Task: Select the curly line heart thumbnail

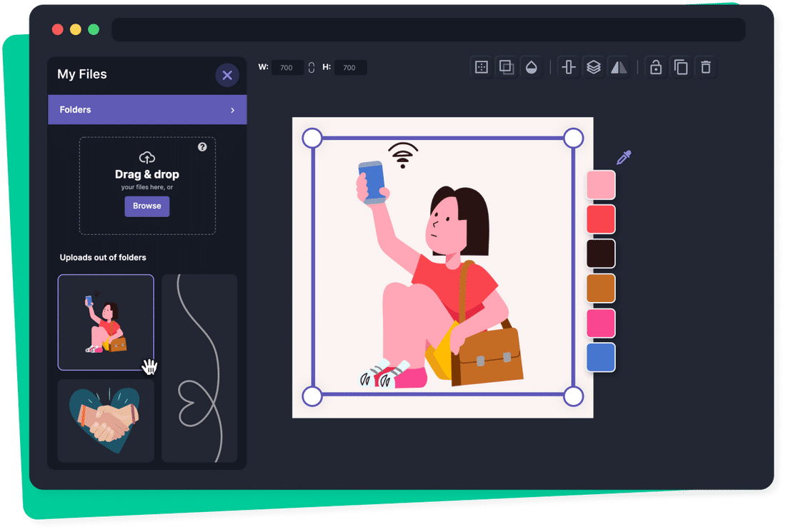Action: click(199, 368)
